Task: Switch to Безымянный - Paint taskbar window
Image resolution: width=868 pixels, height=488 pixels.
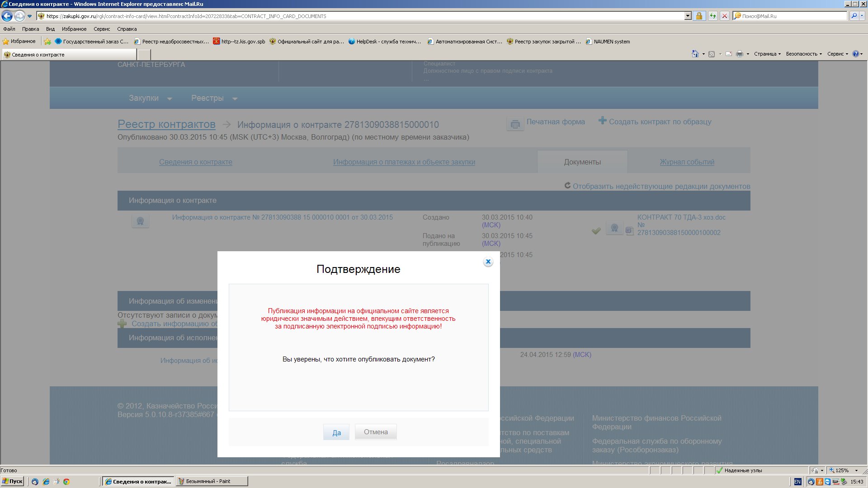Action: point(212,482)
